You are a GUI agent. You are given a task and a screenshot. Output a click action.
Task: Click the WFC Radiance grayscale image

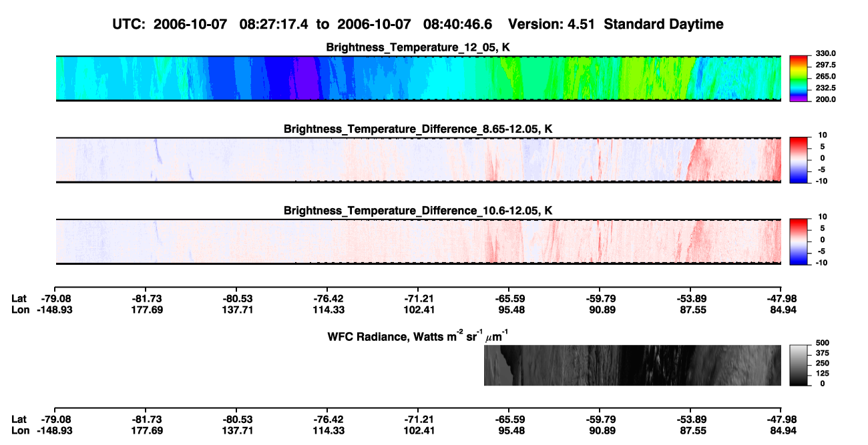632,365
